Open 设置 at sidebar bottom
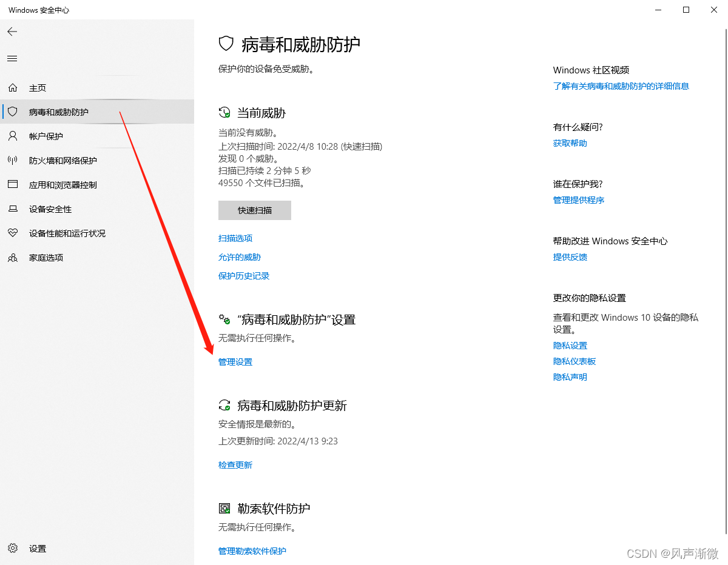This screenshot has height=565, width=728. (97, 548)
